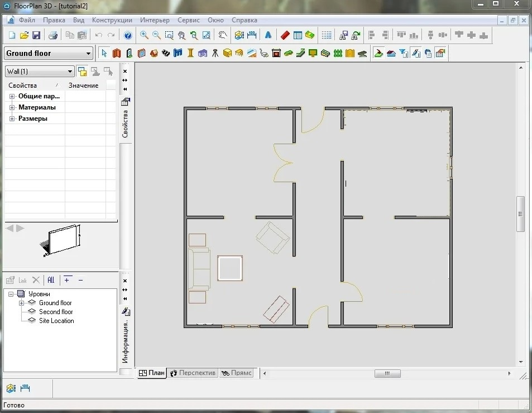
Task: Click the horizontal scrollbar thumb under the plan
Action: click(x=387, y=374)
